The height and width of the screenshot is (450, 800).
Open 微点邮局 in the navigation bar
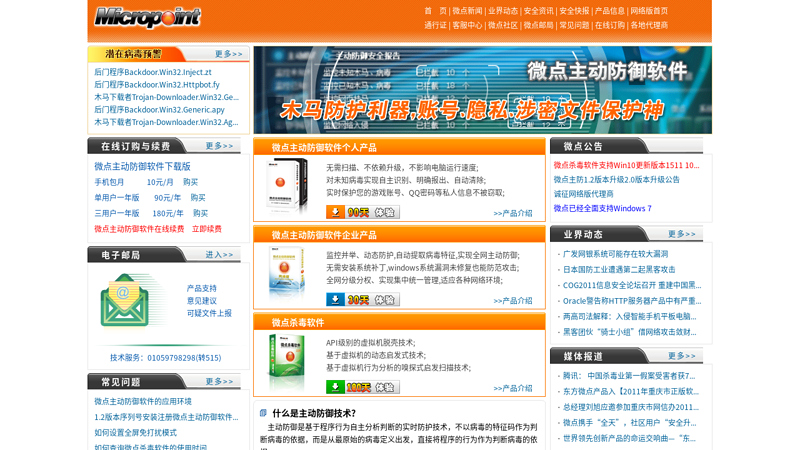(x=538, y=25)
